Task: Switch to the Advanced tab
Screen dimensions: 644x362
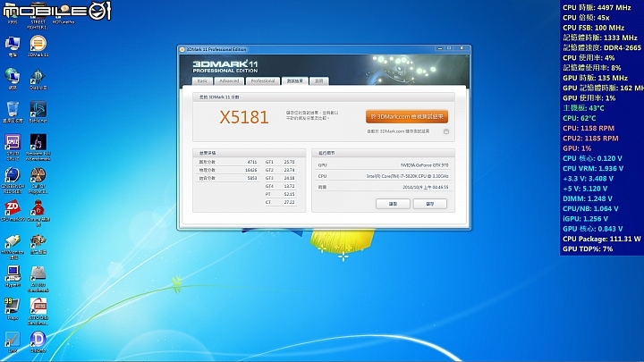Action: 229,80
